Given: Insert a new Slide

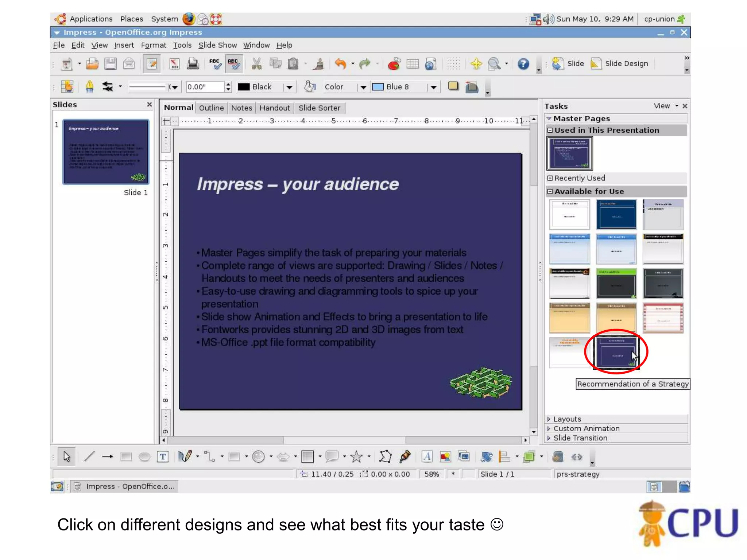Looking at the screenshot, I should pyautogui.click(x=568, y=64).
